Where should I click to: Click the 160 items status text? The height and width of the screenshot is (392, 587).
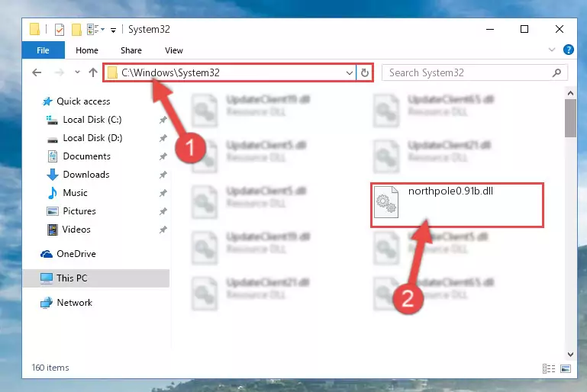point(50,368)
